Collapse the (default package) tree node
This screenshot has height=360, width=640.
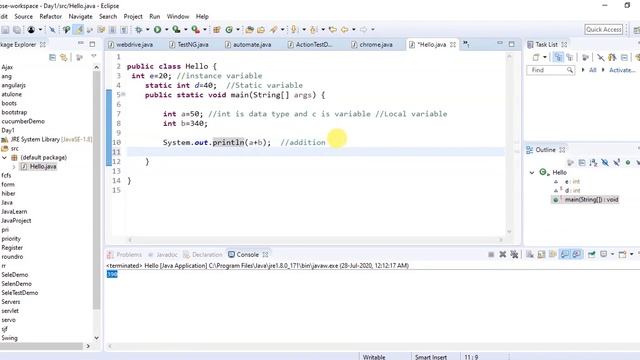coord(4,158)
